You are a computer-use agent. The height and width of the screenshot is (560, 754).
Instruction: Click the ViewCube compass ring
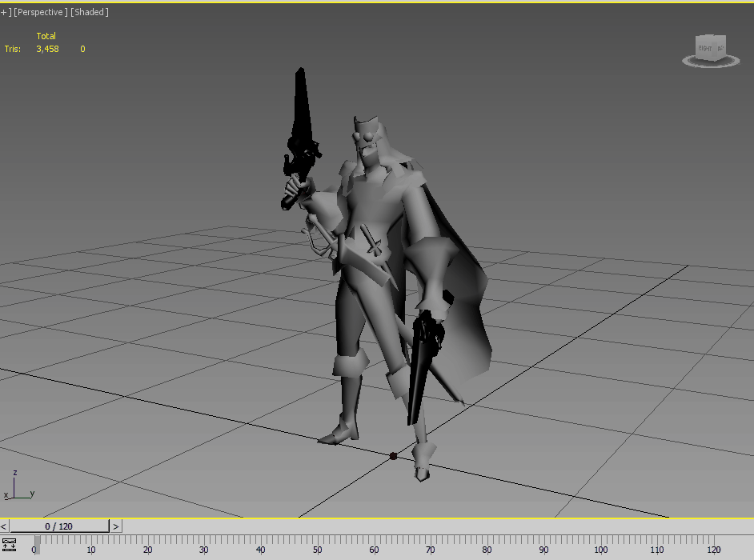click(x=711, y=62)
